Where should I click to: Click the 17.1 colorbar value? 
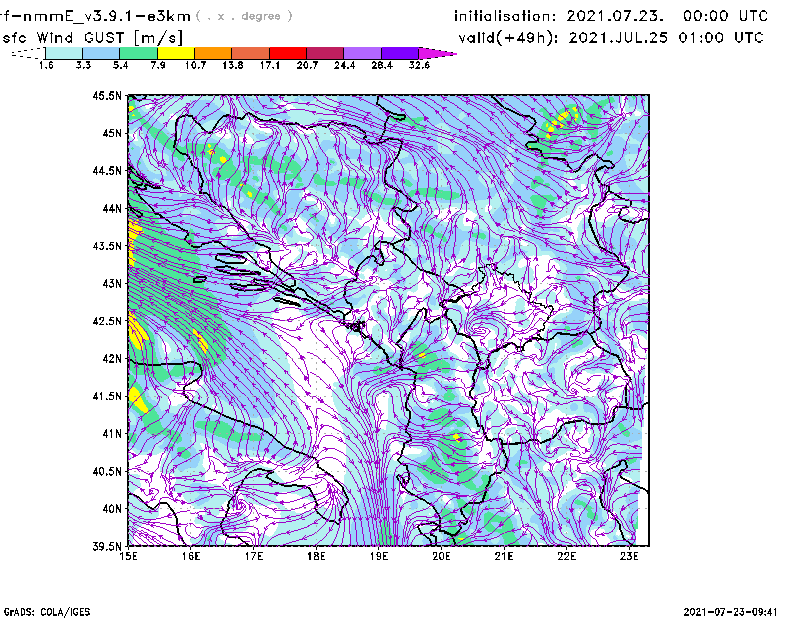tap(270, 65)
